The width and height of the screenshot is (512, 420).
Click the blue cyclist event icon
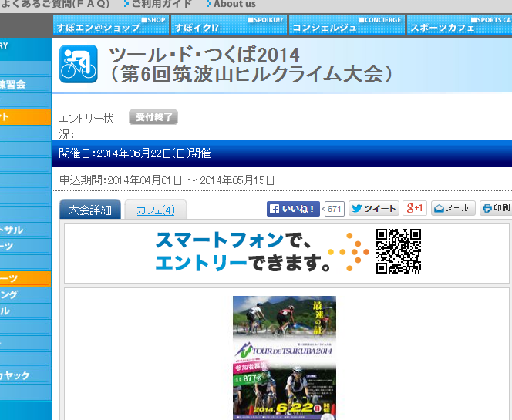click(x=79, y=64)
